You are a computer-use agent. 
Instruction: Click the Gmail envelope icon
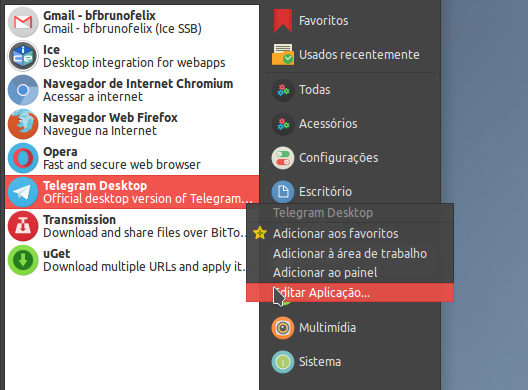(23, 22)
